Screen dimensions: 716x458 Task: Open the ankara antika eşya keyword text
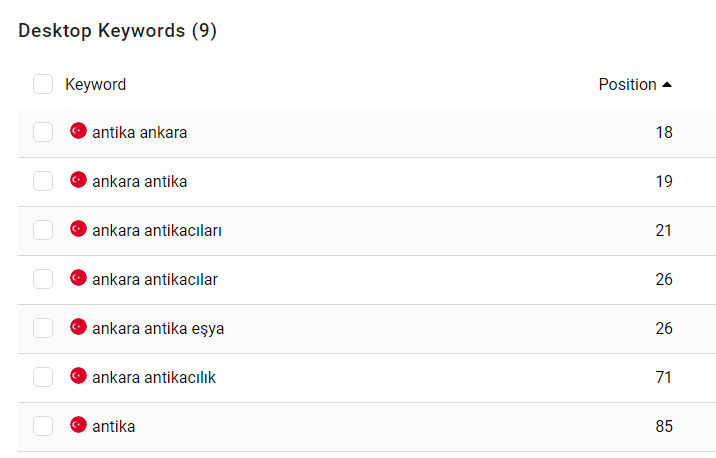(158, 329)
